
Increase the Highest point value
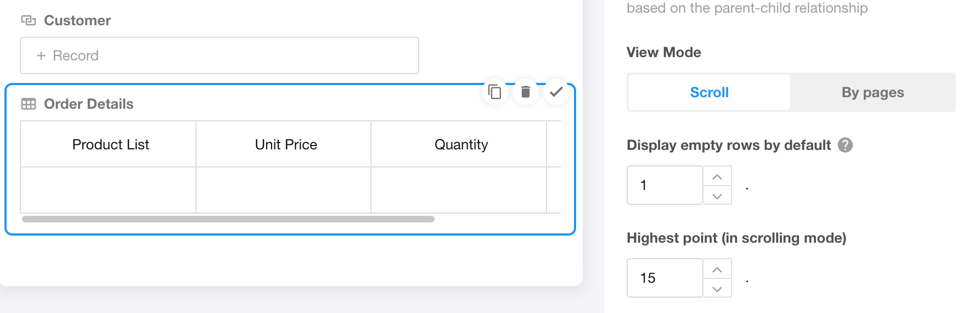[x=717, y=270]
